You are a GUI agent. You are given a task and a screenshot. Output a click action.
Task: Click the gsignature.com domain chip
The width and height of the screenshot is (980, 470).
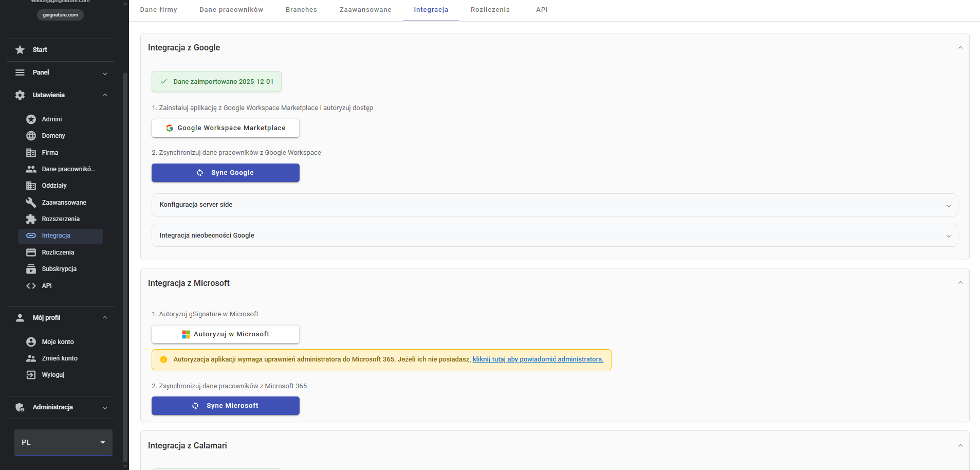point(60,15)
